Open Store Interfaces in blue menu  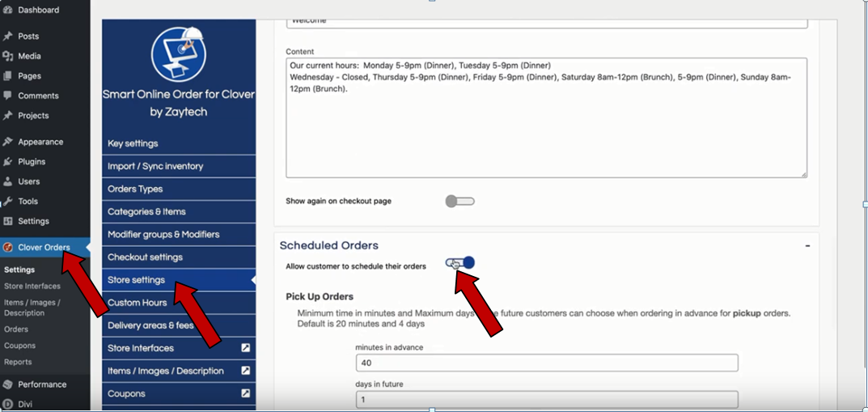pyautogui.click(x=179, y=348)
